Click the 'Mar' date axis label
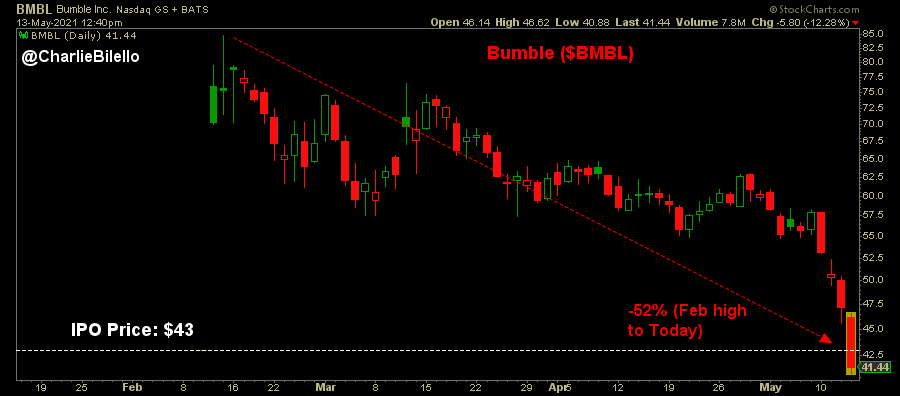 click(324, 387)
